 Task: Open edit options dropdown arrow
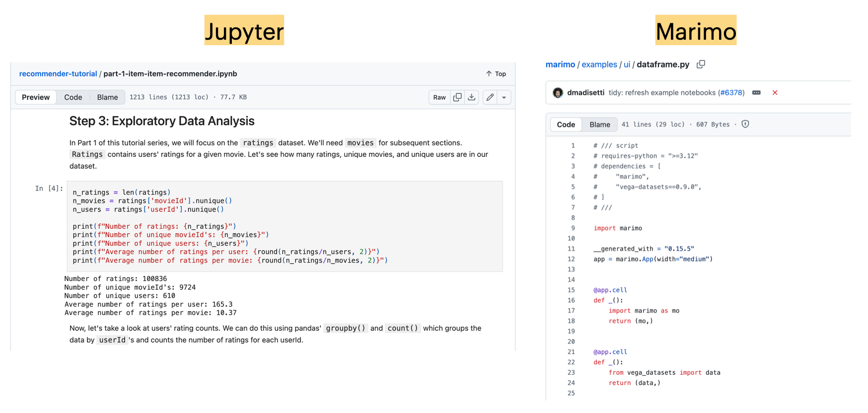pos(504,97)
